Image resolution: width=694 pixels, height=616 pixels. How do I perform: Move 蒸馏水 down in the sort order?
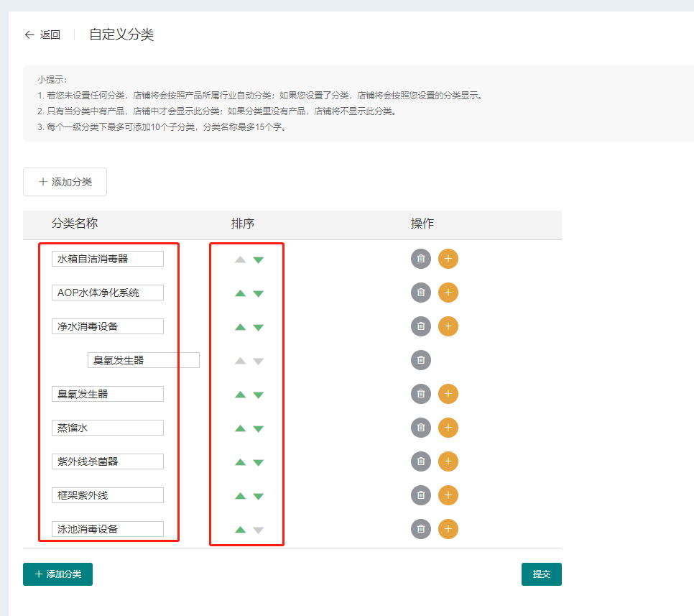click(259, 428)
